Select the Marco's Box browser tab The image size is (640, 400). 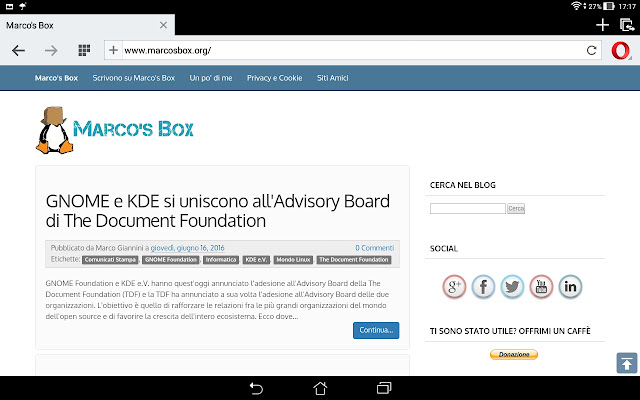(x=87, y=25)
